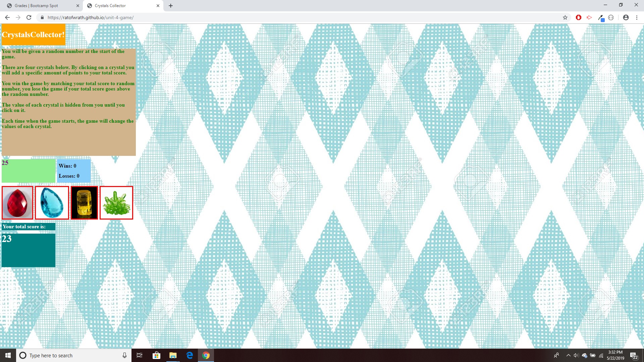Restore down the Chrome window

(621, 5)
